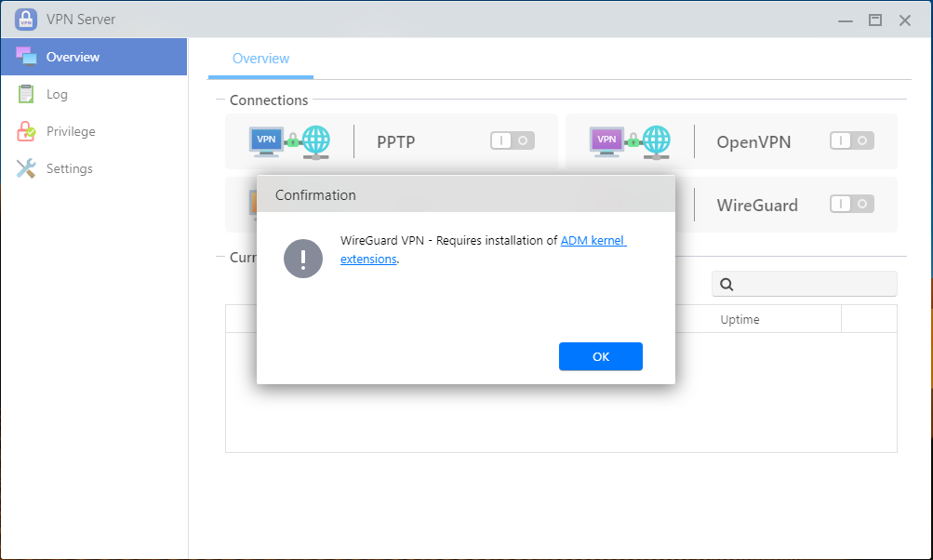Focus the connections search field

pyautogui.click(x=804, y=284)
